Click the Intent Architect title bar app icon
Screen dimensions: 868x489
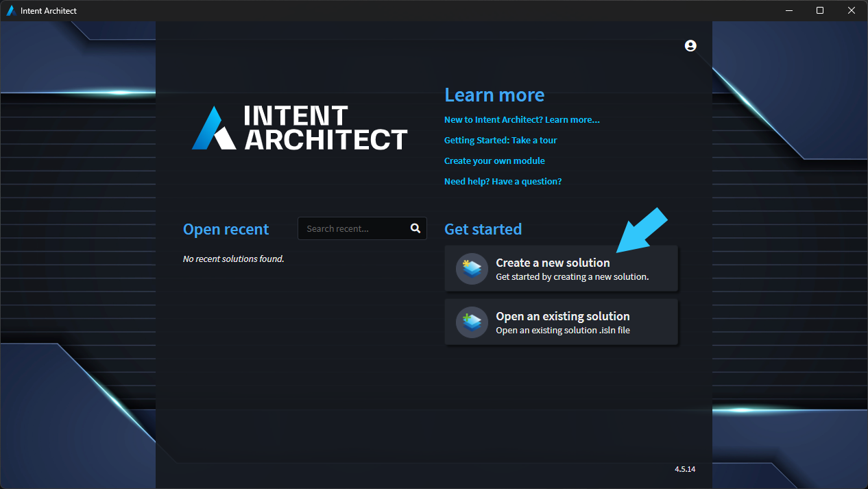11,10
